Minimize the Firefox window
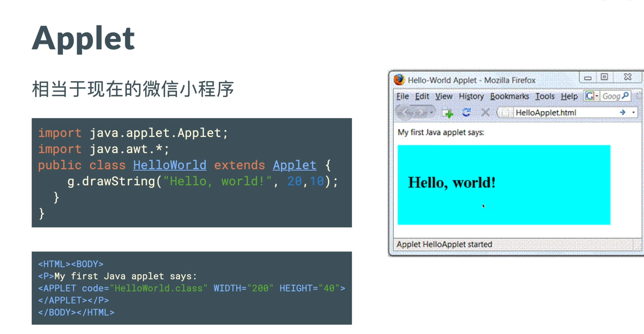This screenshot has width=644, height=334. tap(588, 78)
